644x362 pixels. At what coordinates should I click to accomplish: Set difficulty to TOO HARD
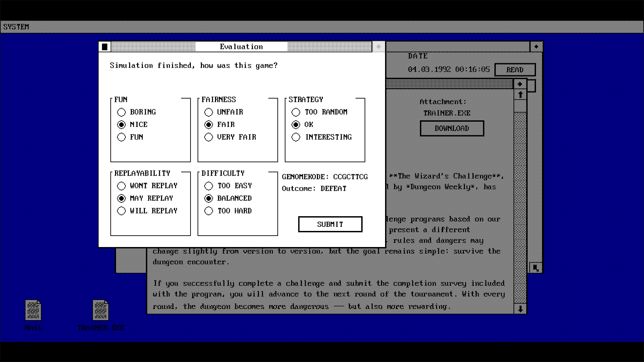click(x=209, y=211)
